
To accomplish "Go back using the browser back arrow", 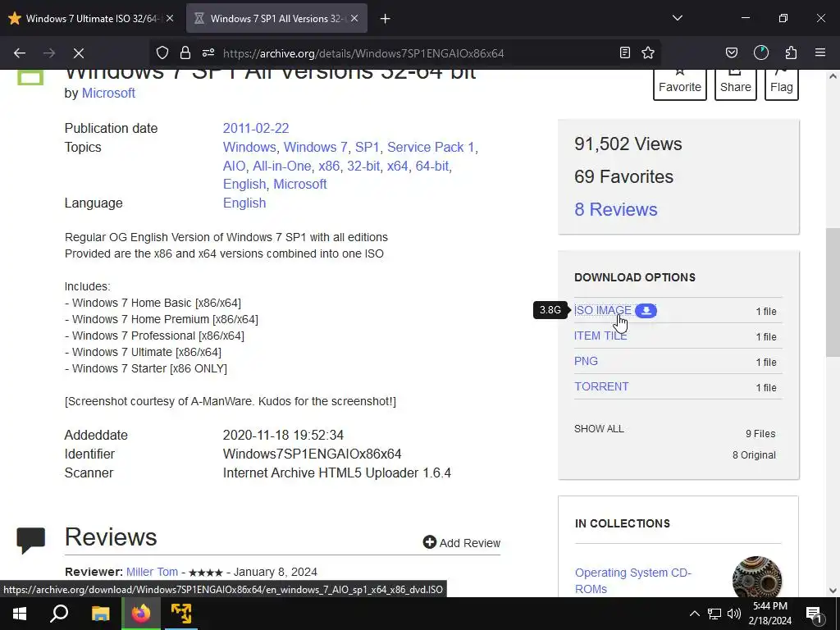I will (x=20, y=53).
